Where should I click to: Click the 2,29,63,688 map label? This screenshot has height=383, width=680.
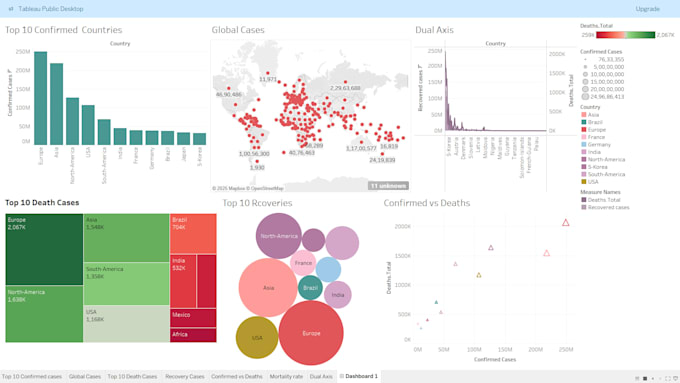click(x=345, y=88)
